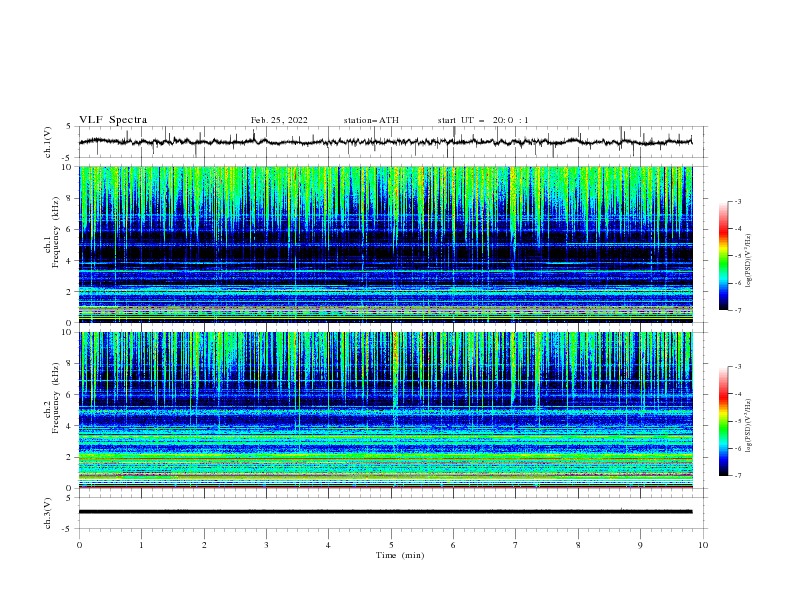
Task: Click the "station=ATH" label
Action: (371, 120)
